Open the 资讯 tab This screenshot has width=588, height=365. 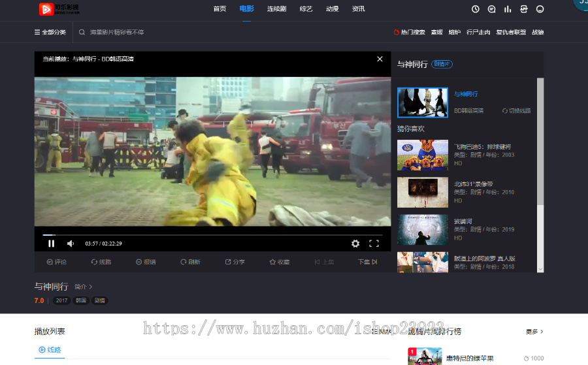[359, 9]
